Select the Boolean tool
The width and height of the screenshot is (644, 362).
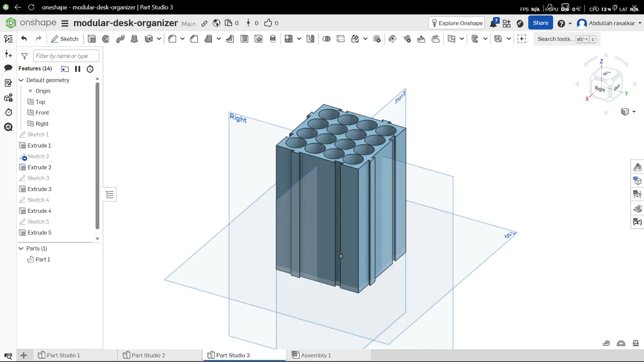[x=326, y=39]
